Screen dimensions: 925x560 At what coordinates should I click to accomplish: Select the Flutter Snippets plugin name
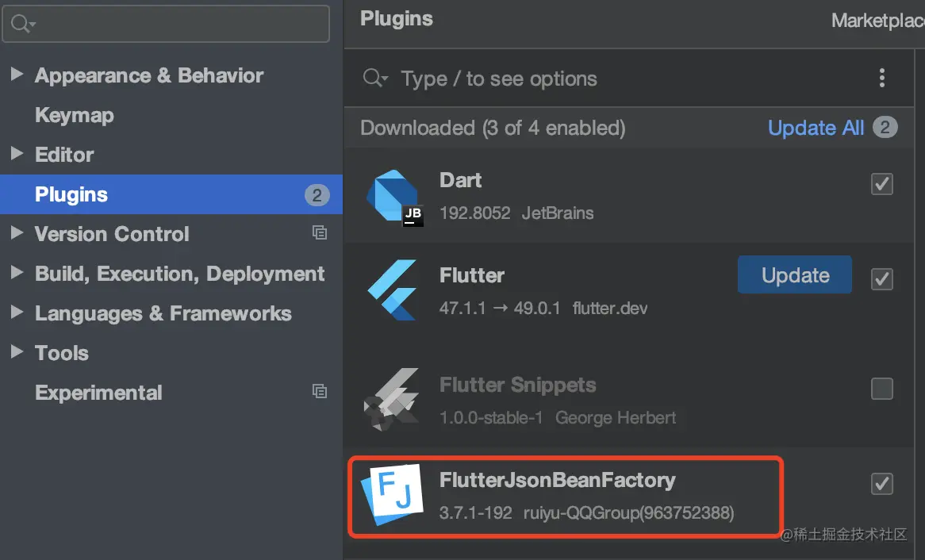click(x=518, y=385)
